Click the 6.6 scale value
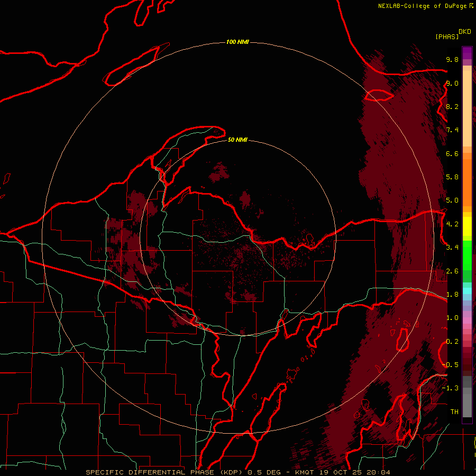476x476 pixels. click(452, 153)
